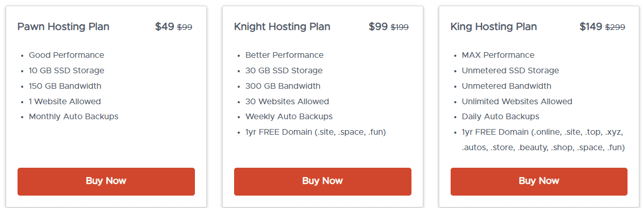644x208 pixels.
Task: Click "30 Websites Allowed" list item
Action: tap(287, 102)
